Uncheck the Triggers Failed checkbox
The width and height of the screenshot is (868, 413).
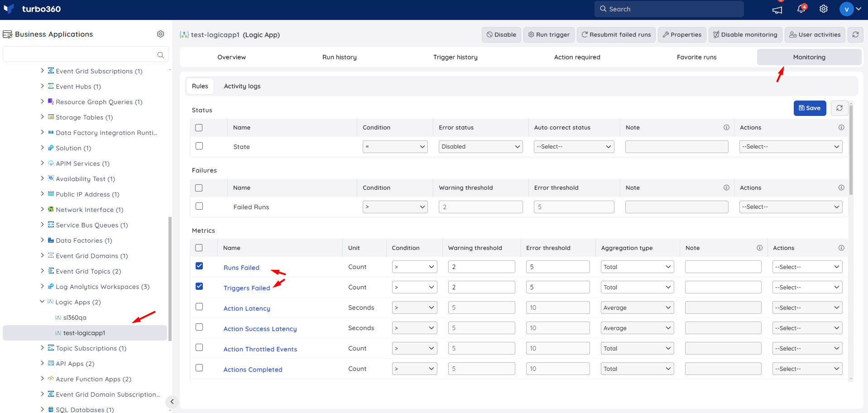tap(199, 286)
